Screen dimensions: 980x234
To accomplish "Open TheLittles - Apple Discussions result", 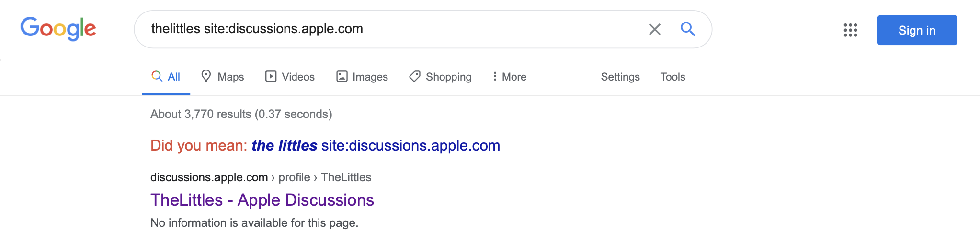I will (262, 200).
